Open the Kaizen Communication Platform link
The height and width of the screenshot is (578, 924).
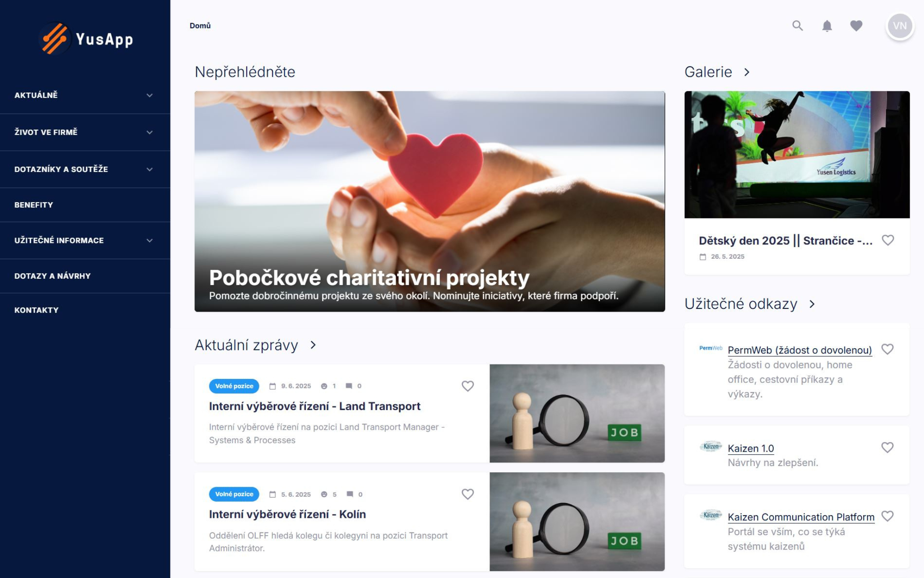pos(801,517)
